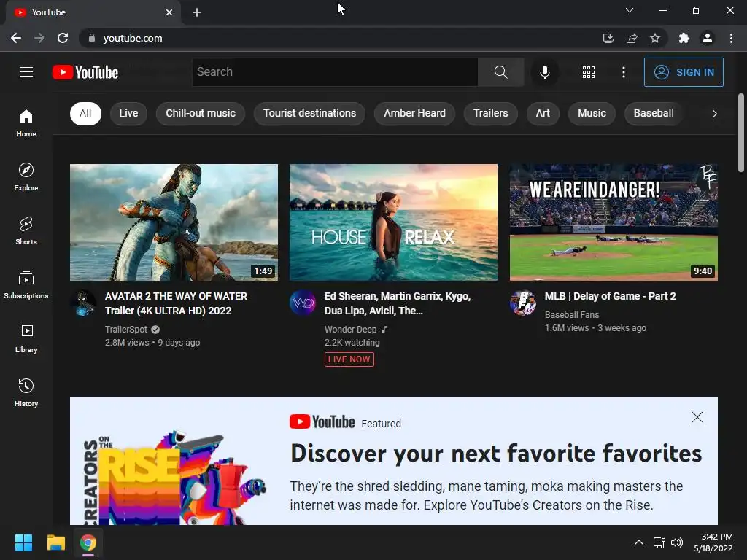The width and height of the screenshot is (747, 560).
Task: Open the YouTube apps grid
Action: coord(589,72)
